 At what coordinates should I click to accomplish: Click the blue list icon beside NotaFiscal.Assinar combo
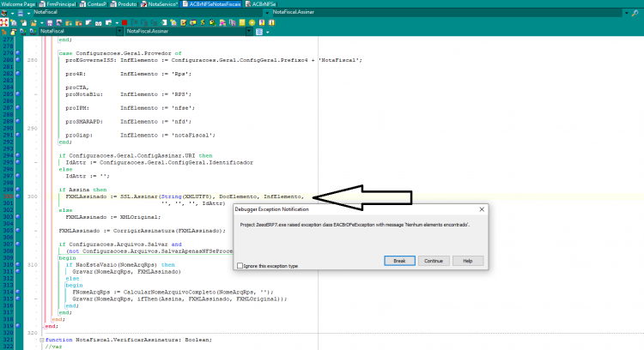click(259, 31)
